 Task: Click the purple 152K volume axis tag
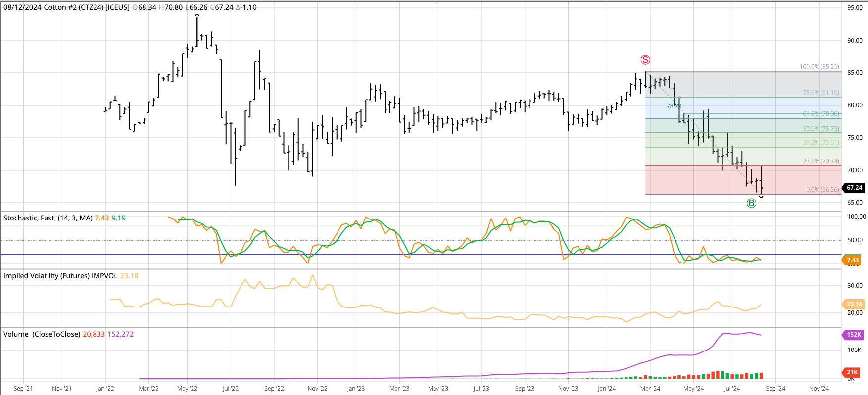pyautogui.click(x=853, y=335)
